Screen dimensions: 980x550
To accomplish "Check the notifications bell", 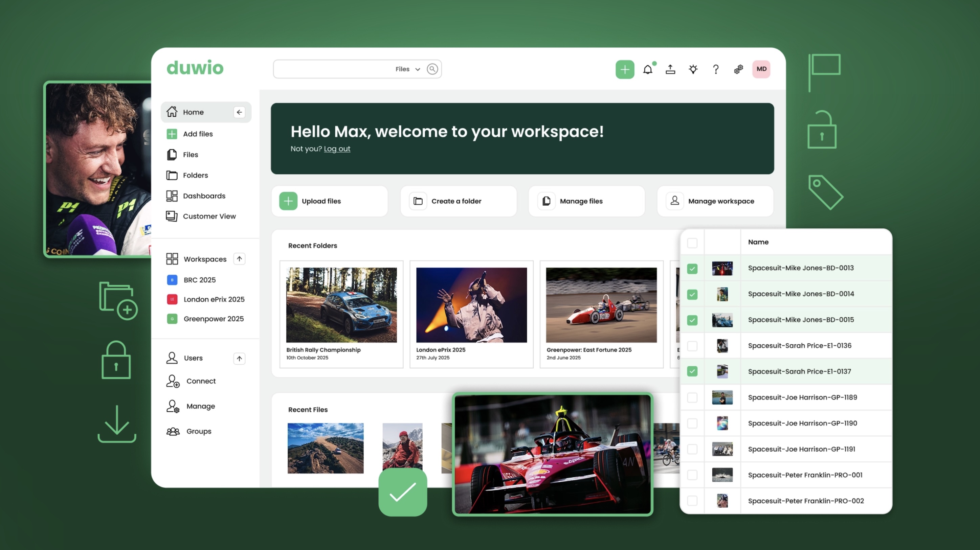I will coord(648,69).
